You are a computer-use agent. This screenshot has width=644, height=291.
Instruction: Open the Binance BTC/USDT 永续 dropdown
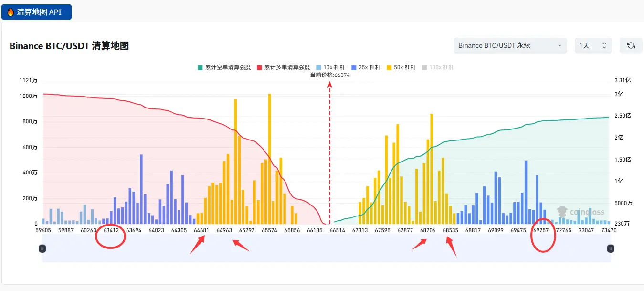510,45
